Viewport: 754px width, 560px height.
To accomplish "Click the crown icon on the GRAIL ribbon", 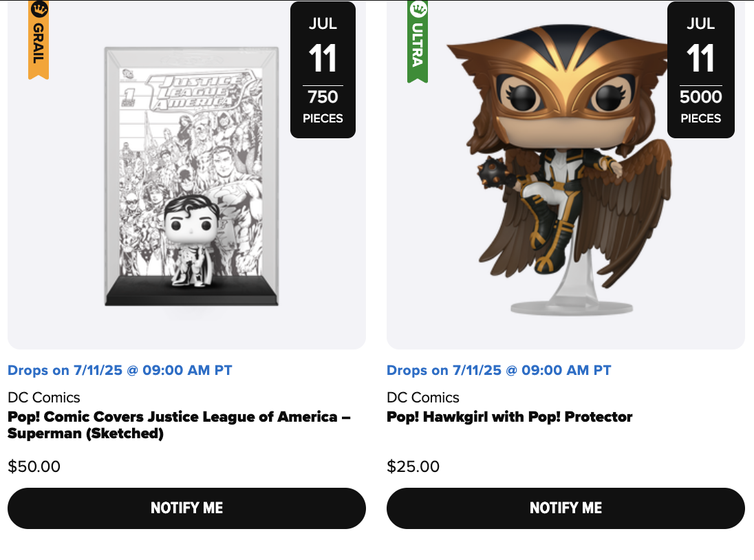I will click(39, 10).
